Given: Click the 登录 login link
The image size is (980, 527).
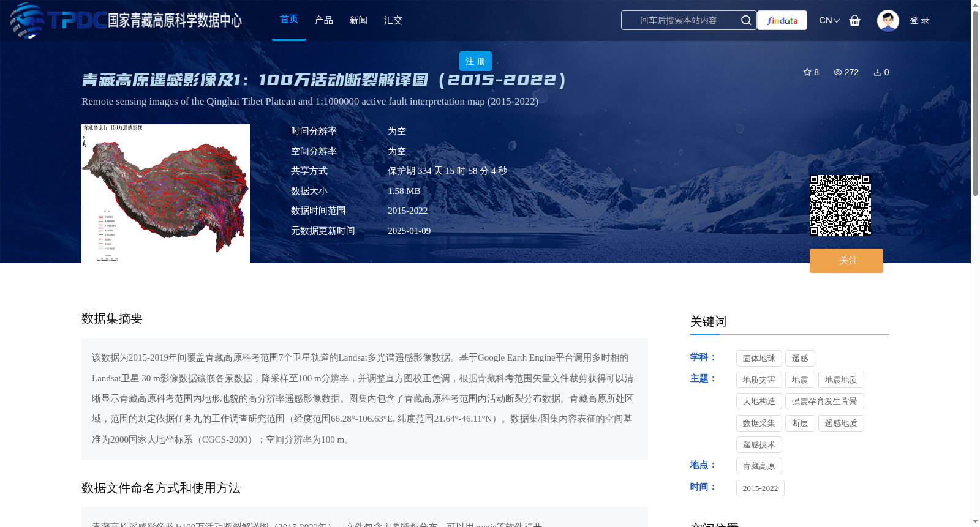Looking at the screenshot, I should tap(919, 20).
